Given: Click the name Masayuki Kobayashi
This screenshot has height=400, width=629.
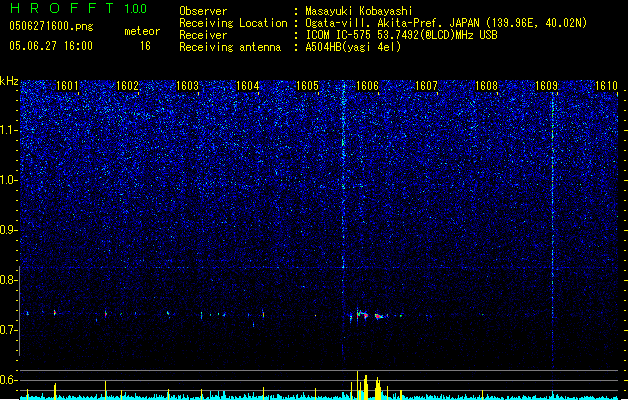Looking at the screenshot, I should tap(359, 11).
